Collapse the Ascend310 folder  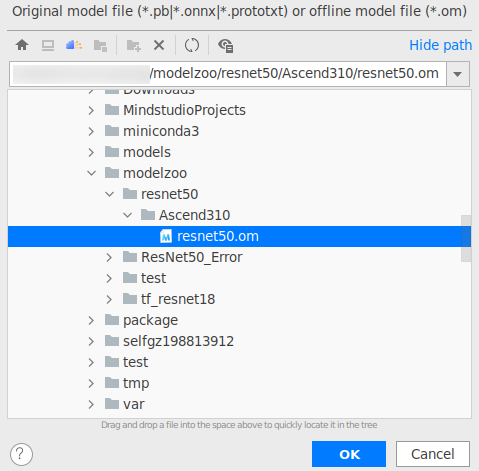pos(127,215)
